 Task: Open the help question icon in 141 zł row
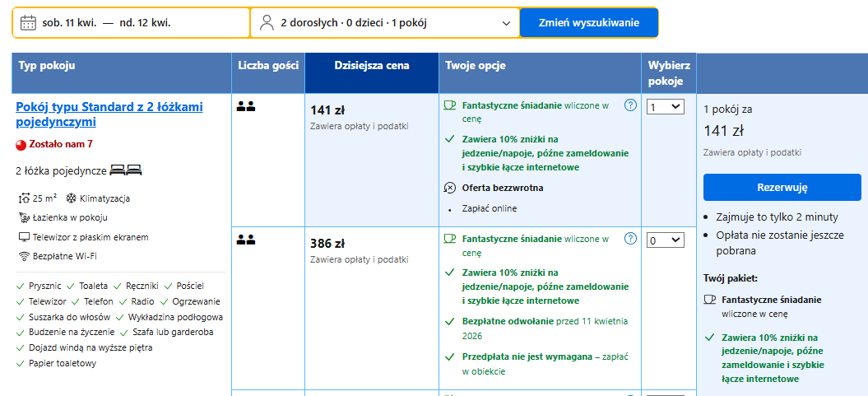630,105
